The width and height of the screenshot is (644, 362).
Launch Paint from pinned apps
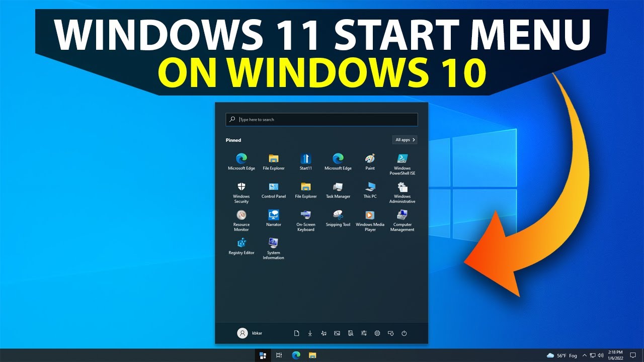[370, 162]
